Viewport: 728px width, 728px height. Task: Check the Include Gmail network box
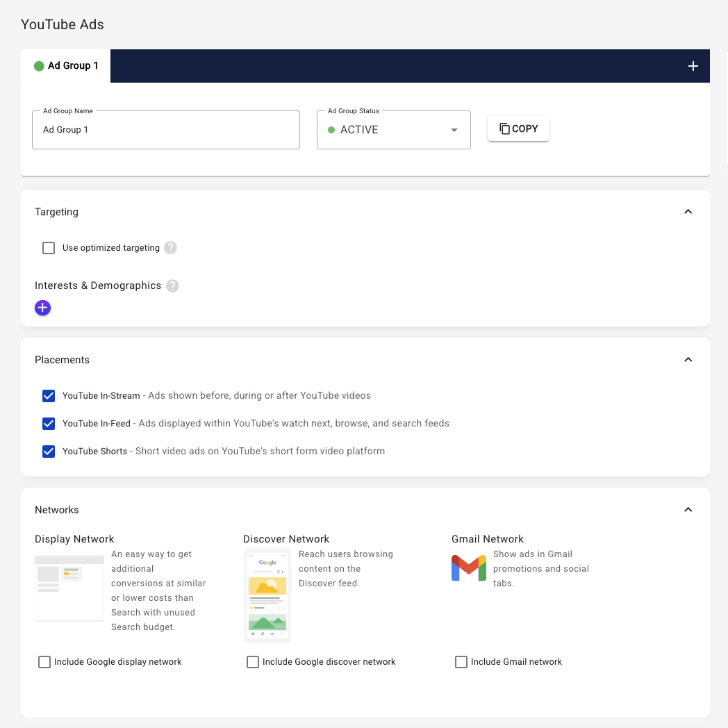click(461, 662)
